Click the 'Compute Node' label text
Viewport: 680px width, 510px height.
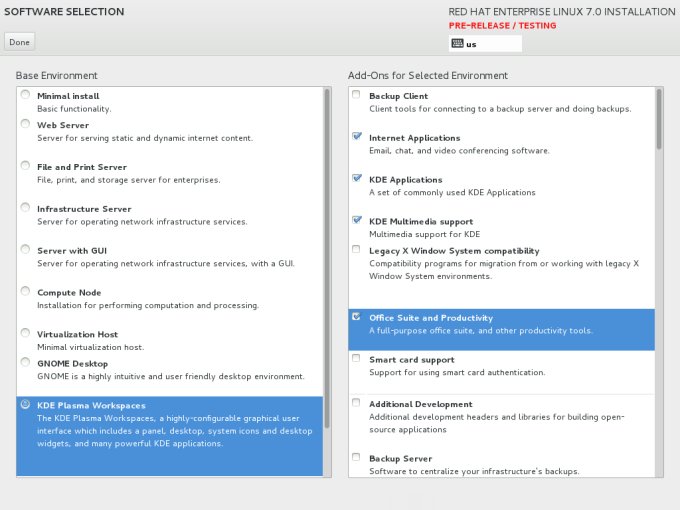(69, 293)
